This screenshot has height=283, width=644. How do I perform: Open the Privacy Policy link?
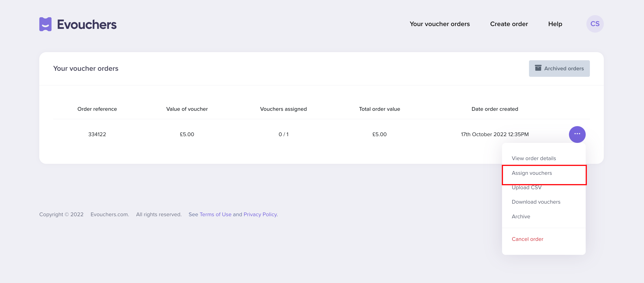(x=260, y=214)
